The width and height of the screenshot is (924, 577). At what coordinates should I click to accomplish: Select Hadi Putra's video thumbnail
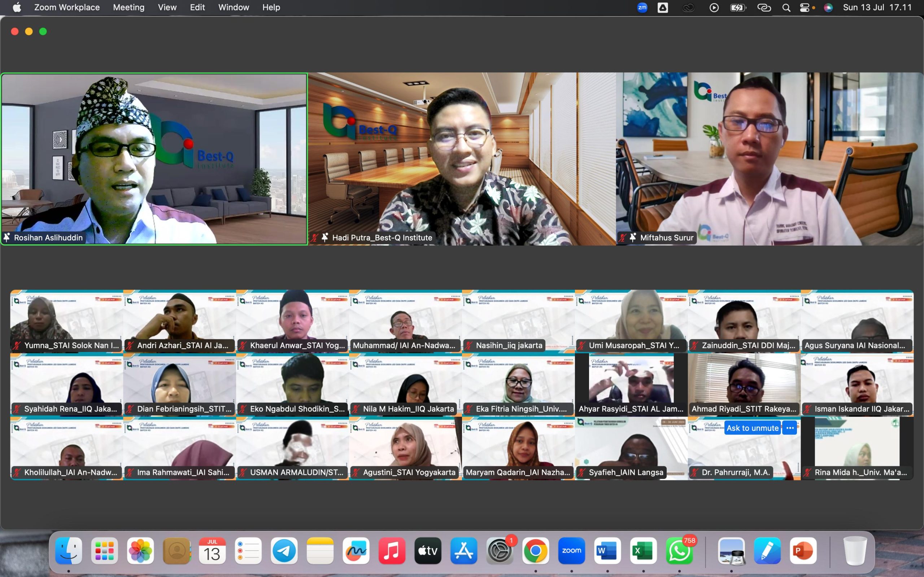coord(462,159)
